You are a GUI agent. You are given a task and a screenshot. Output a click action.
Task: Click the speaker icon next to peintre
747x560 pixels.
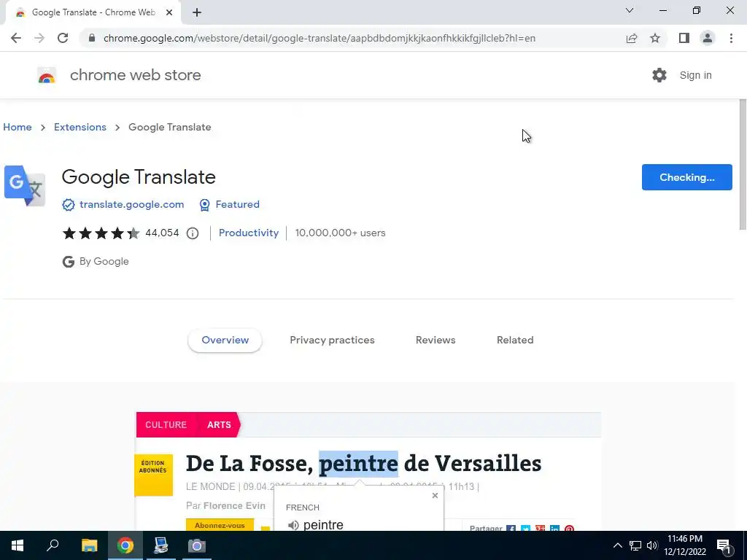click(293, 525)
